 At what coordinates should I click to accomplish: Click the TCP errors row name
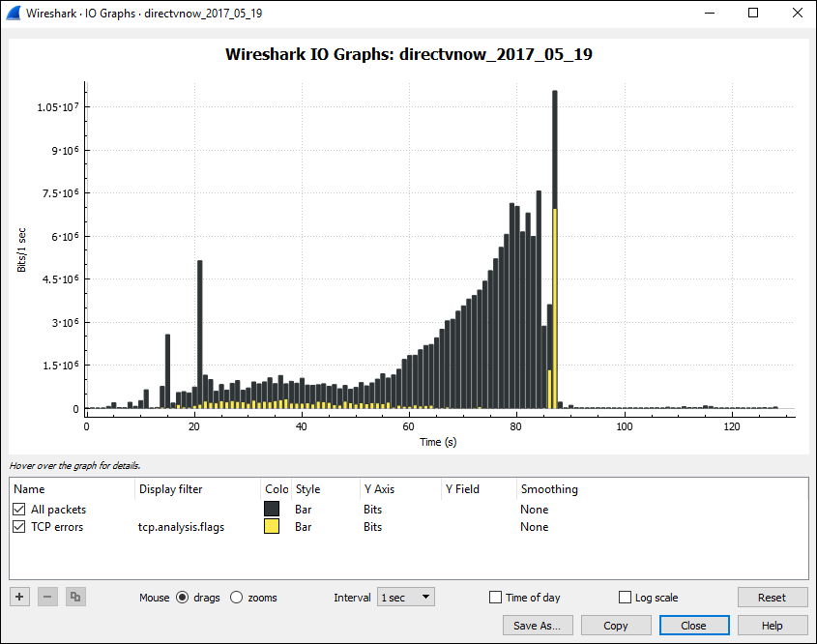57,527
